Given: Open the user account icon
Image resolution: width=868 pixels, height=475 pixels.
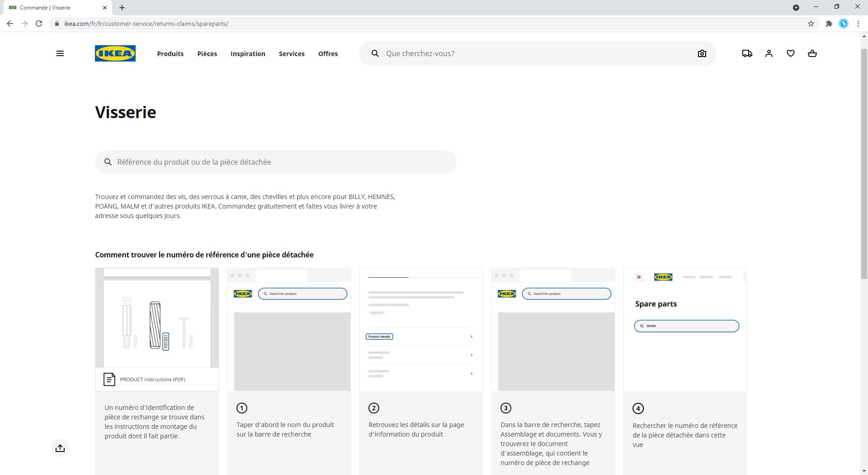Looking at the screenshot, I should coord(769,53).
